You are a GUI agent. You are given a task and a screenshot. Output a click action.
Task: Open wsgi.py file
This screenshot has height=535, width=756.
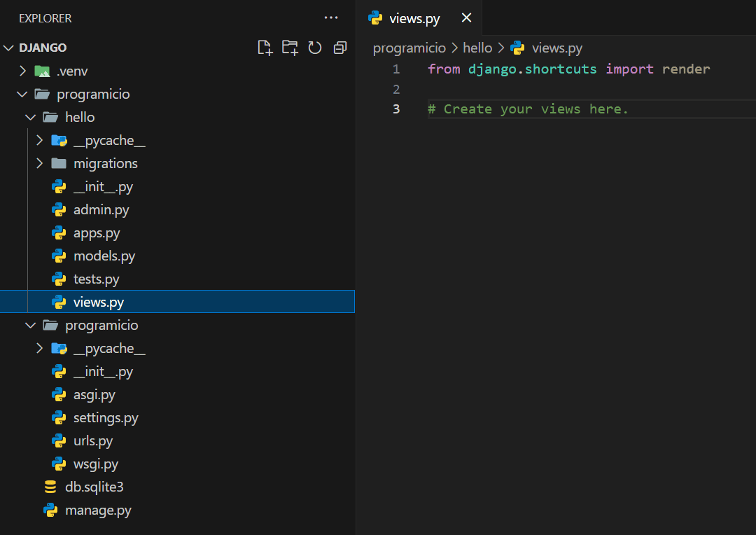click(95, 464)
